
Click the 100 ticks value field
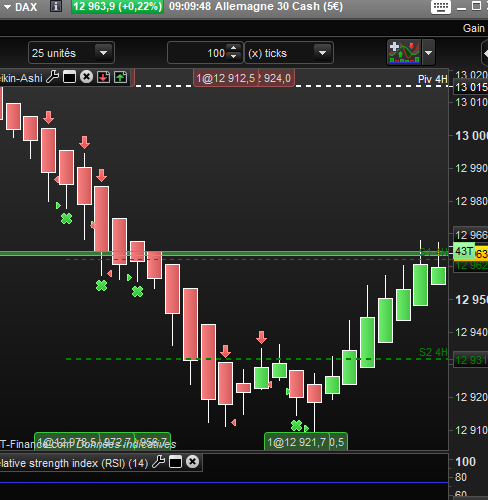point(198,53)
